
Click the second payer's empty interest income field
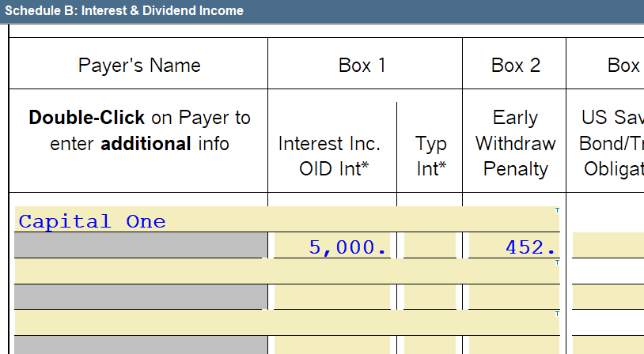point(332,297)
